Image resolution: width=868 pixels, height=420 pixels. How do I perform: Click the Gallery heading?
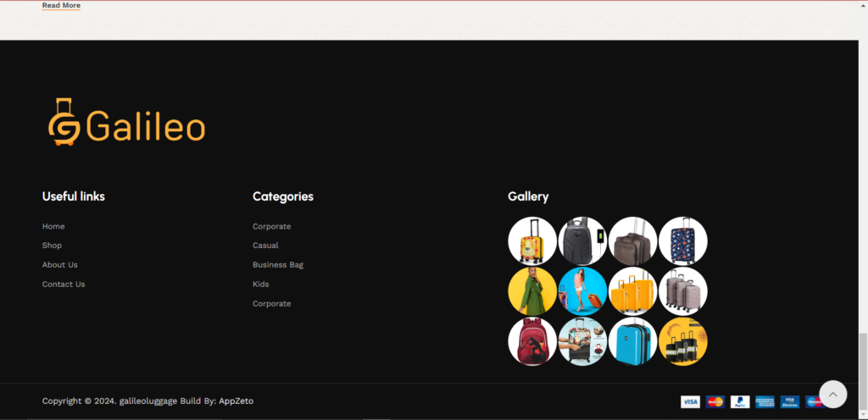(x=528, y=196)
